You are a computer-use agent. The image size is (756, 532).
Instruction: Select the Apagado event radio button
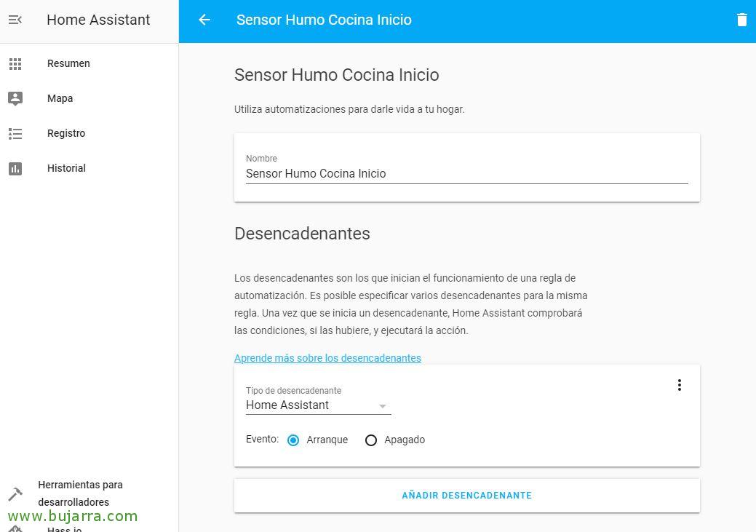(x=371, y=440)
